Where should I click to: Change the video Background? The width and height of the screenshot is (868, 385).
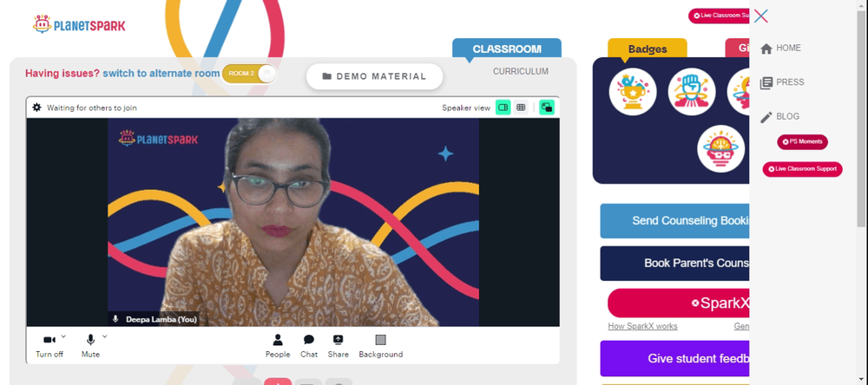(381, 346)
